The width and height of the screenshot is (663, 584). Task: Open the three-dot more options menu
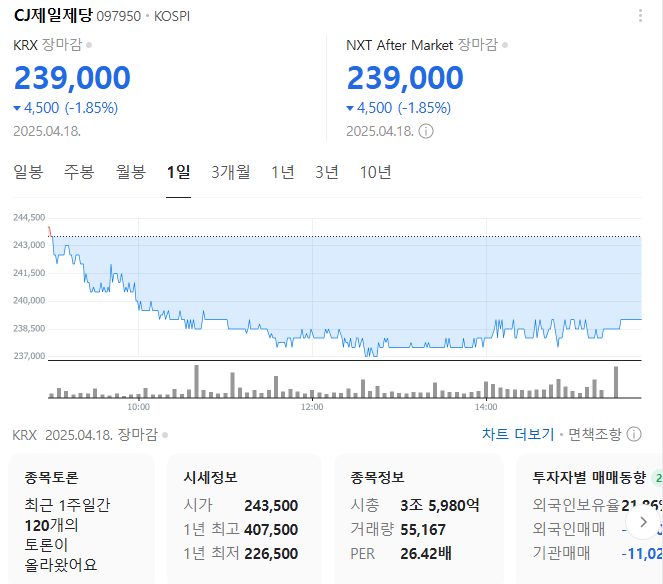[640, 16]
